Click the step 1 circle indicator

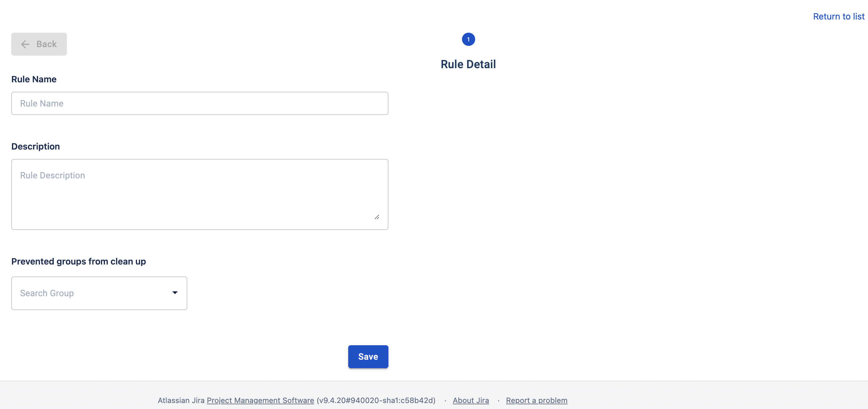468,39
